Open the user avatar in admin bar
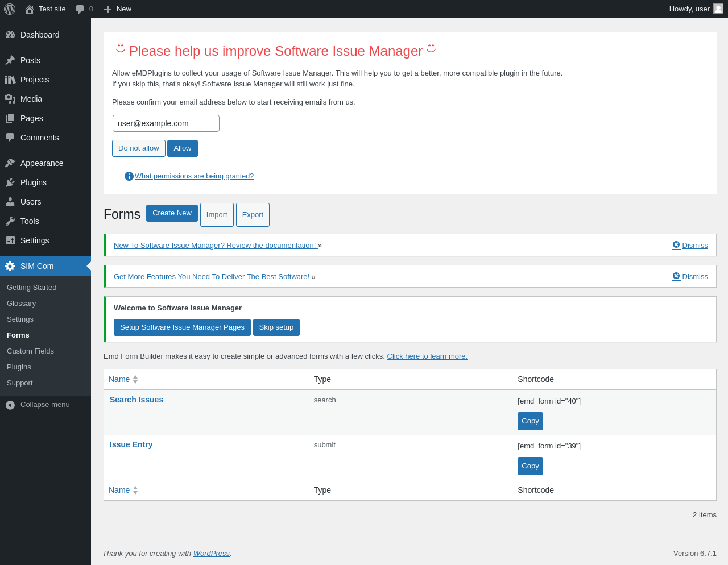Screen dimensions: 728x565 coord(718,9)
